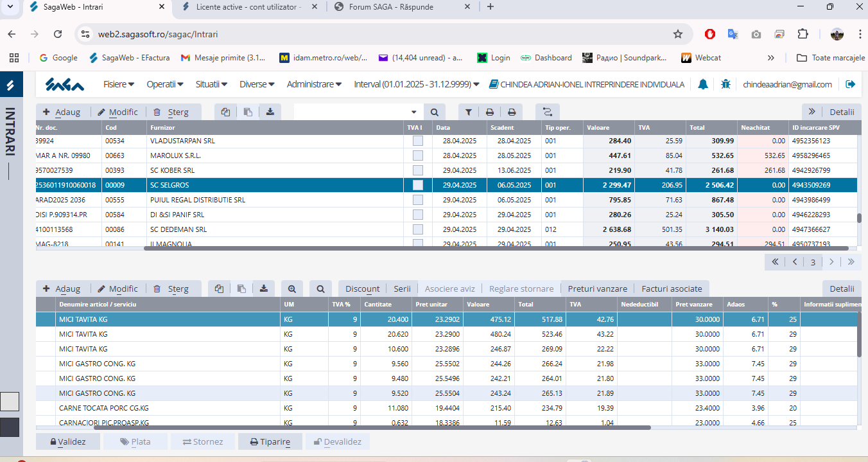Click the plain search magnifier in lower toolbar
868x462 pixels.
320,289
